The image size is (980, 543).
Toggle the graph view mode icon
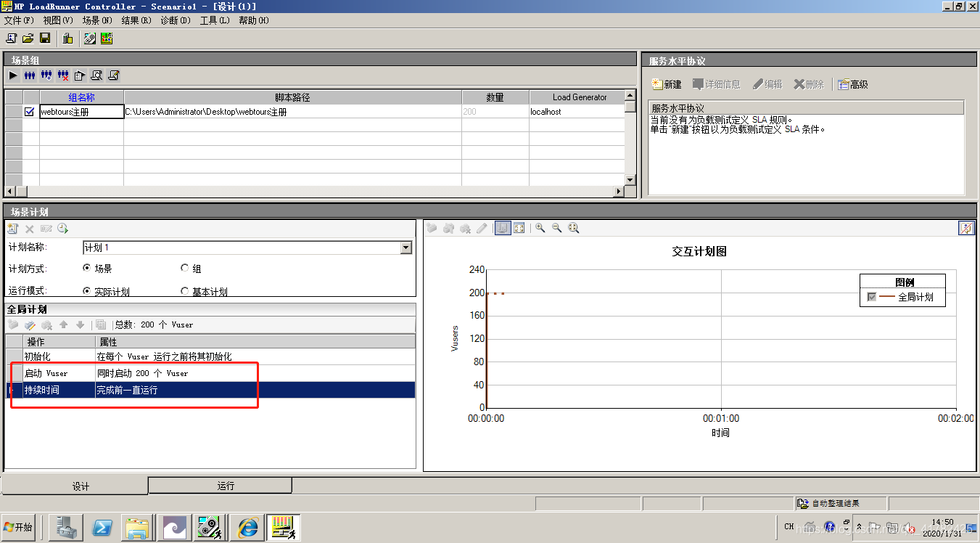click(503, 228)
